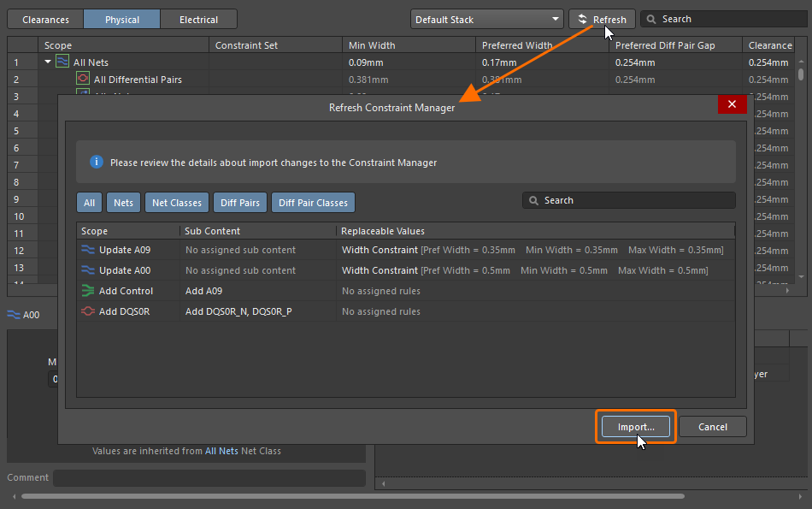Click the info icon in the review message
Image resolution: width=812 pixels, height=509 pixels.
point(97,162)
